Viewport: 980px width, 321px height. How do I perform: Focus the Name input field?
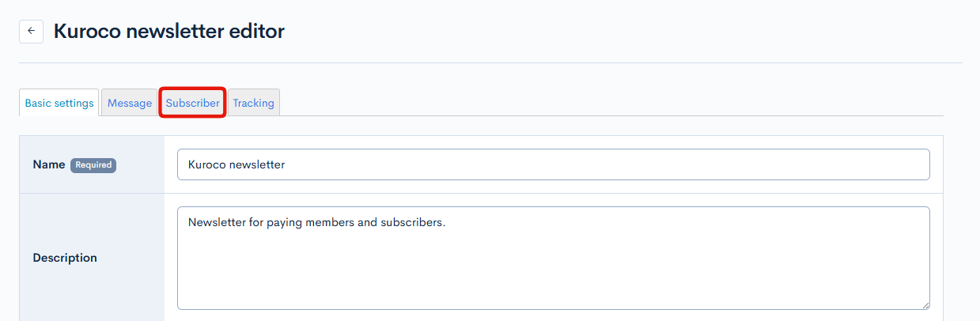(x=554, y=164)
